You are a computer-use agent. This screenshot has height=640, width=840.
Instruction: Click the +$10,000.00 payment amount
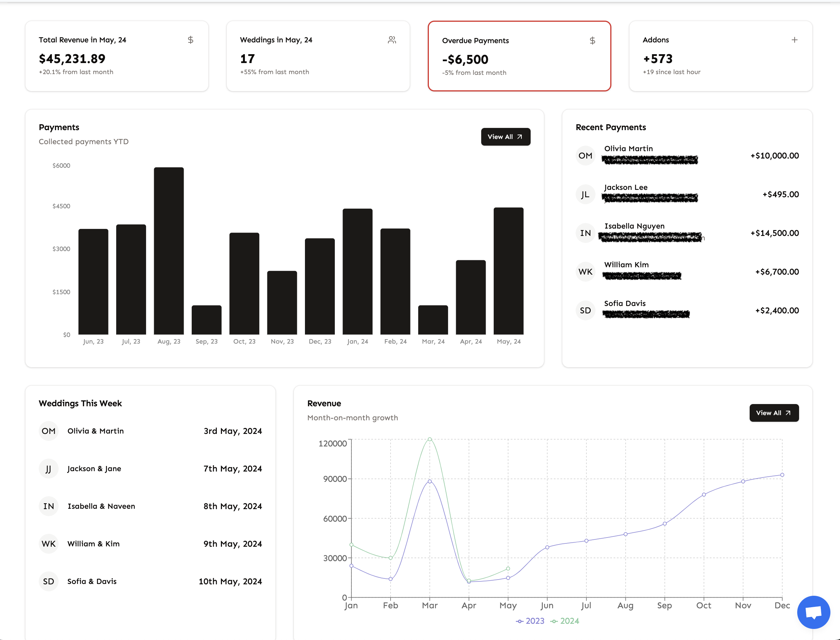(774, 156)
